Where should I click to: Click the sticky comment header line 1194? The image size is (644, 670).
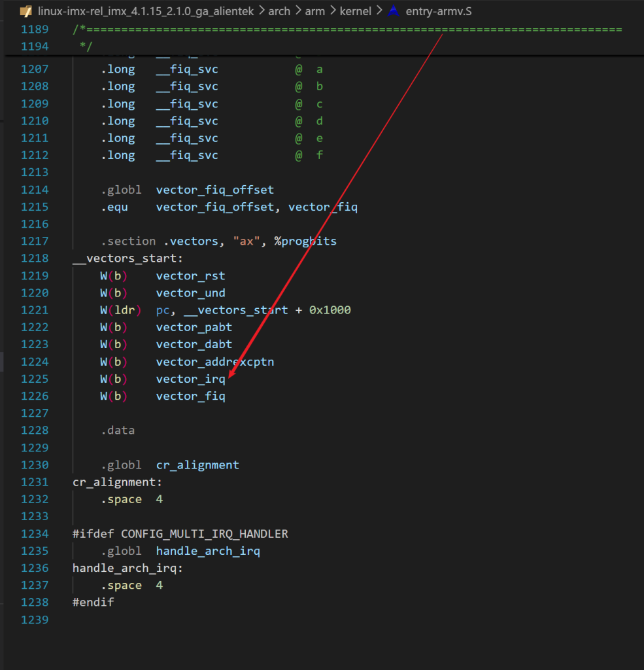(x=86, y=46)
